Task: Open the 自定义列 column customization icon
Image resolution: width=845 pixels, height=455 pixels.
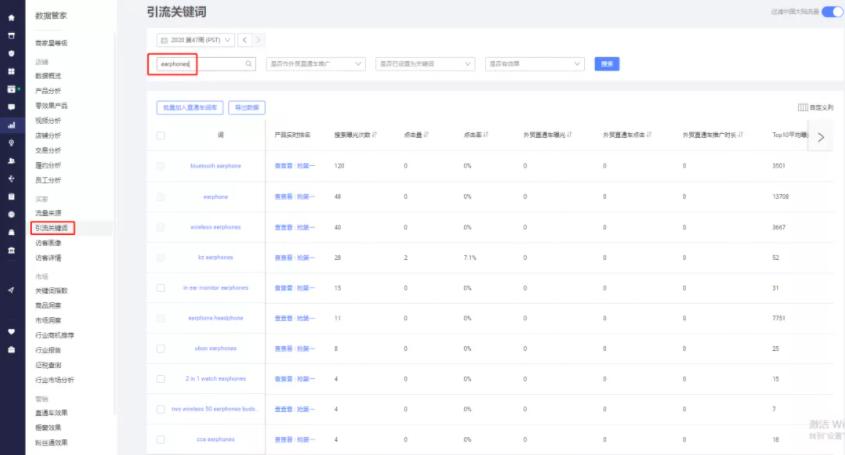Action: 803,107
